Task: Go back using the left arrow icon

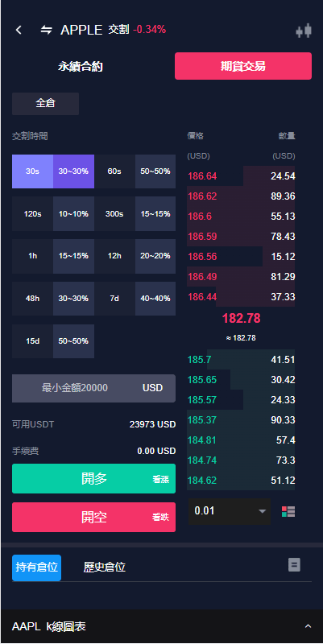Action: (19, 30)
